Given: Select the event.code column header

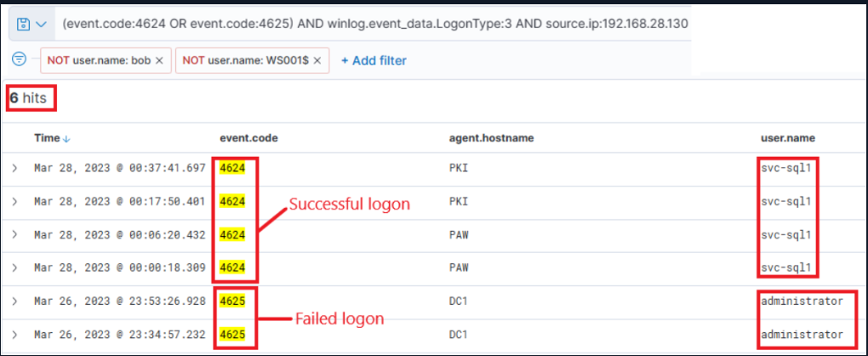Looking at the screenshot, I should click(x=248, y=137).
